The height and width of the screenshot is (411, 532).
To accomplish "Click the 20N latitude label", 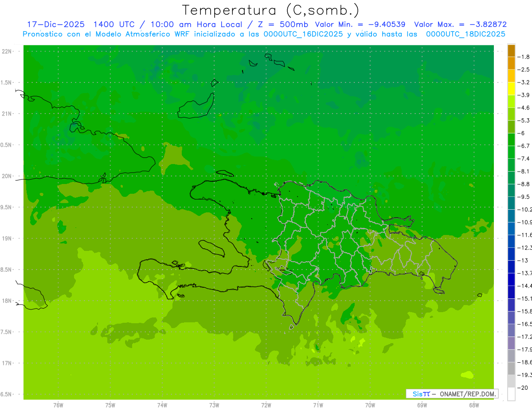I will (7, 176).
